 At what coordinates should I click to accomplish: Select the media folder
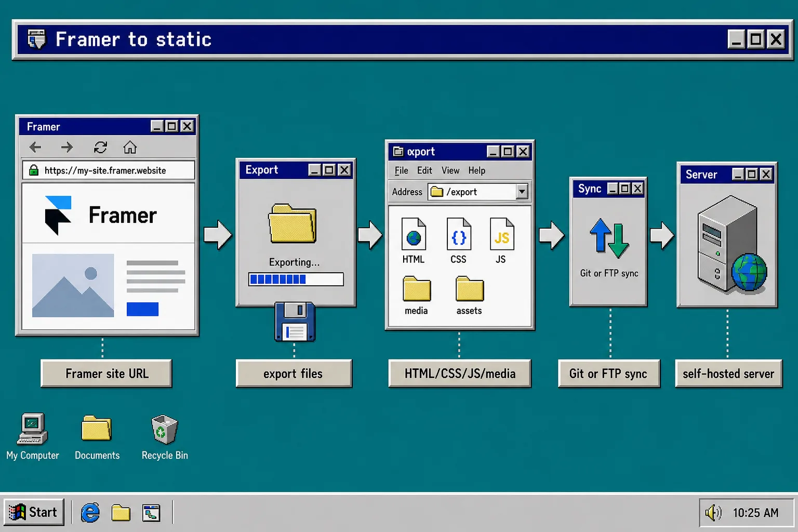[416, 296]
